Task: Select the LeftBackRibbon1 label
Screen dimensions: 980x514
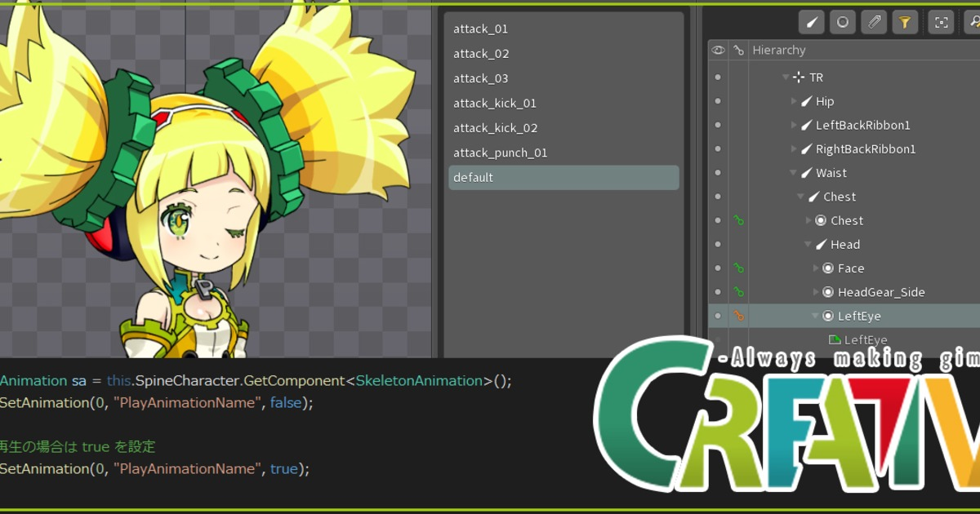Action: [x=862, y=125]
